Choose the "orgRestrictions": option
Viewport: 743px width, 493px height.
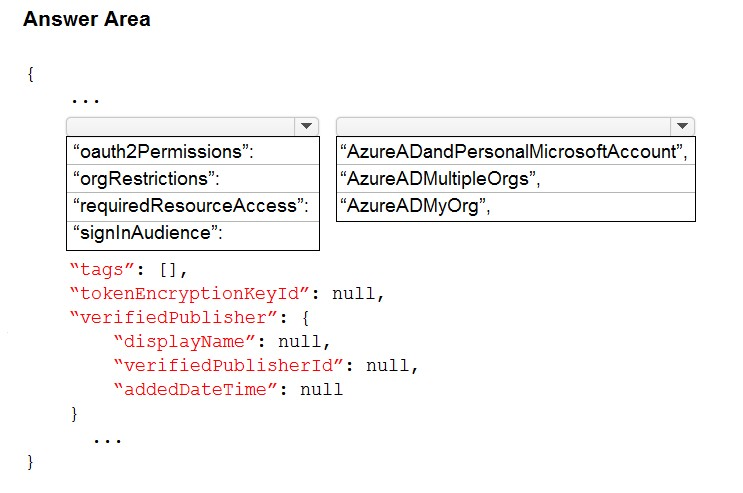tap(193, 179)
